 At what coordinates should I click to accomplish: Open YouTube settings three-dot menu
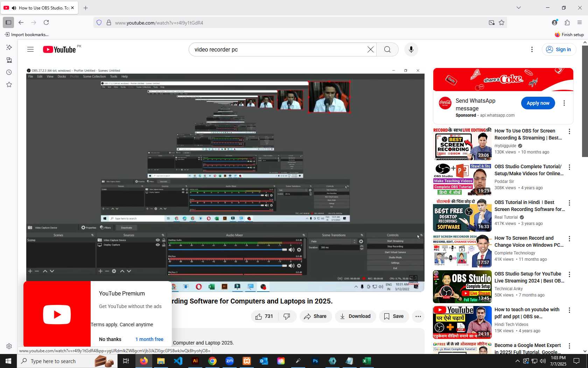(532, 49)
